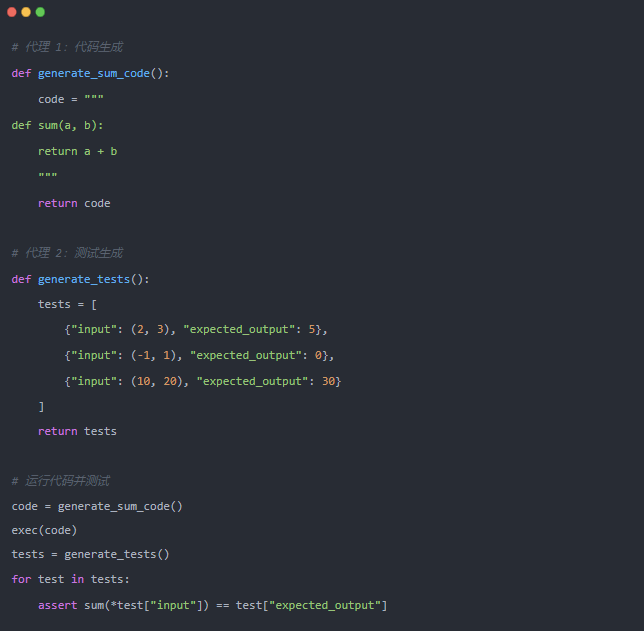Click the line 'return code'
Image resolution: width=644 pixels, height=631 pixels.
pyautogui.click(x=74, y=203)
